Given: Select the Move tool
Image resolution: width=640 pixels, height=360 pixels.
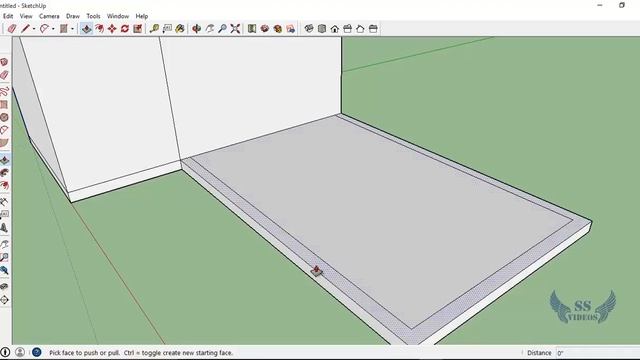Looking at the screenshot, I should click(x=112, y=29).
